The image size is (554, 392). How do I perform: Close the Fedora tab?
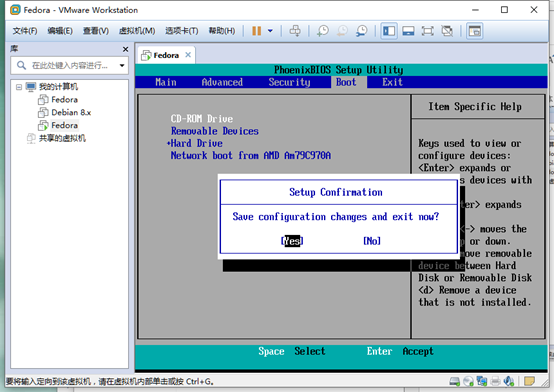point(188,55)
